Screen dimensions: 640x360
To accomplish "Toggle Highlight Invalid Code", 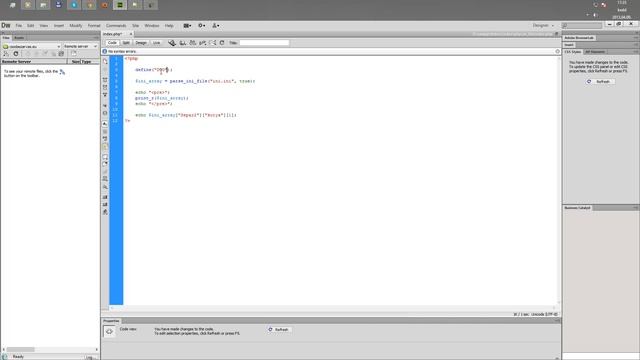I will [105, 132].
